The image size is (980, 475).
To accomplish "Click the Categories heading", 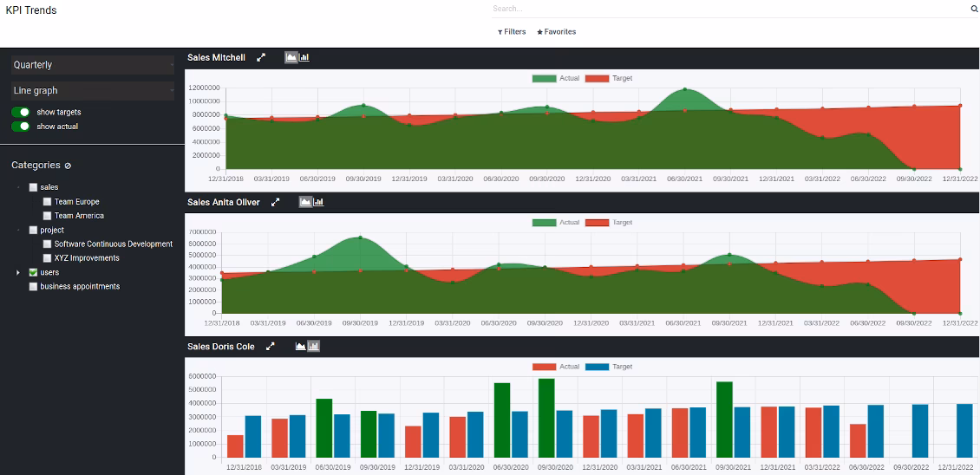I will pyautogui.click(x=36, y=166).
